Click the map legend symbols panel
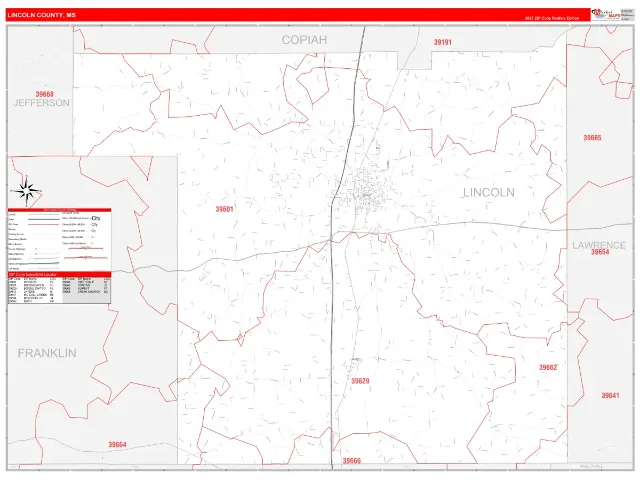The width and height of the screenshot is (640, 480). coord(60,241)
